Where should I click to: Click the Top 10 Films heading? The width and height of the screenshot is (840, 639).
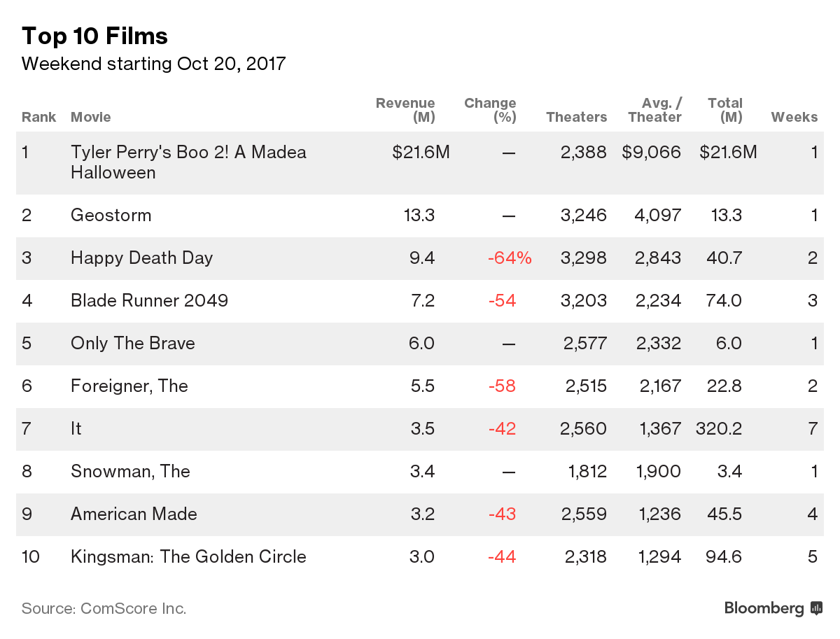94,36
